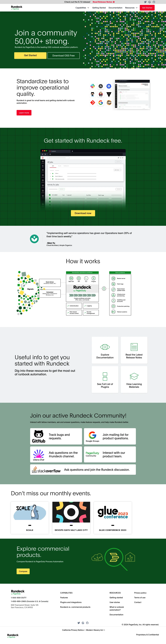Screen dimensions: 166x644
Task: Click the Ample Organics testimonial logo
Action: click(34, 239)
